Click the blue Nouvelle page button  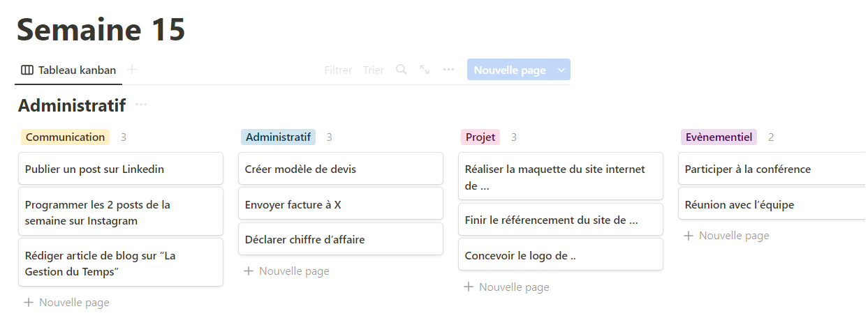coord(510,70)
